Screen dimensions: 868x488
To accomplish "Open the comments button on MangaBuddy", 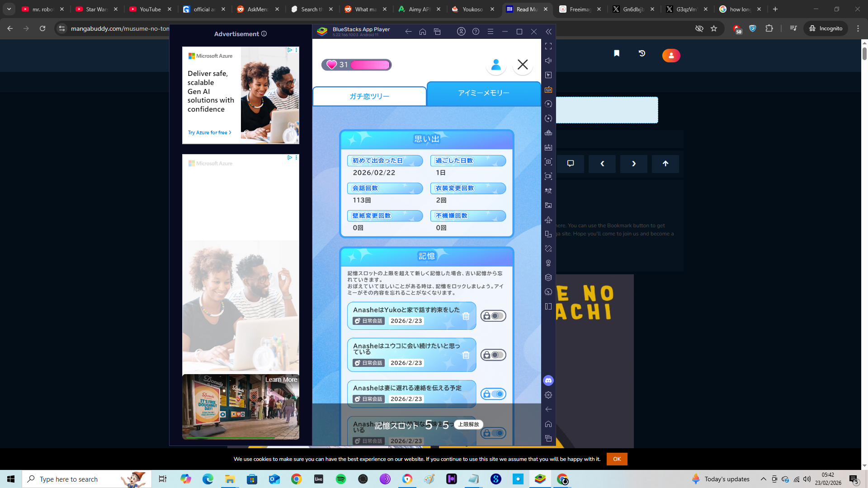I will pyautogui.click(x=571, y=164).
